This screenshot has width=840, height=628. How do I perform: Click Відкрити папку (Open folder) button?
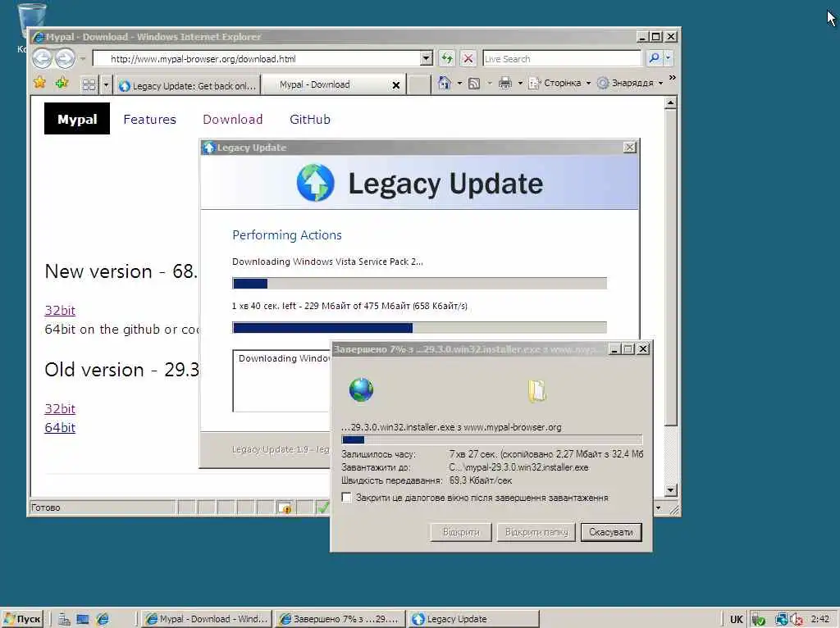pos(536,532)
